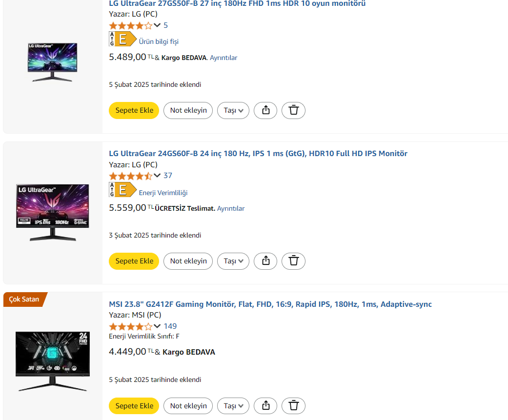
Task: Share the MSI G2412F monitor item
Action: tap(265, 406)
